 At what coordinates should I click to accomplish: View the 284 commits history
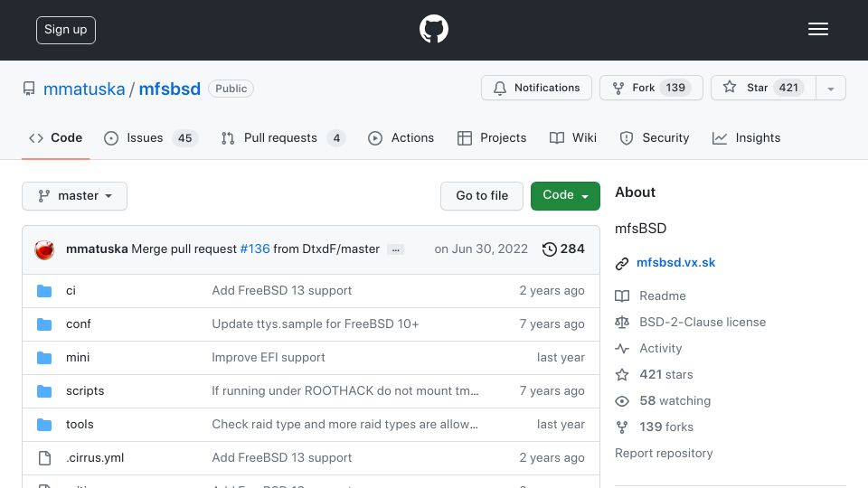(x=563, y=249)
